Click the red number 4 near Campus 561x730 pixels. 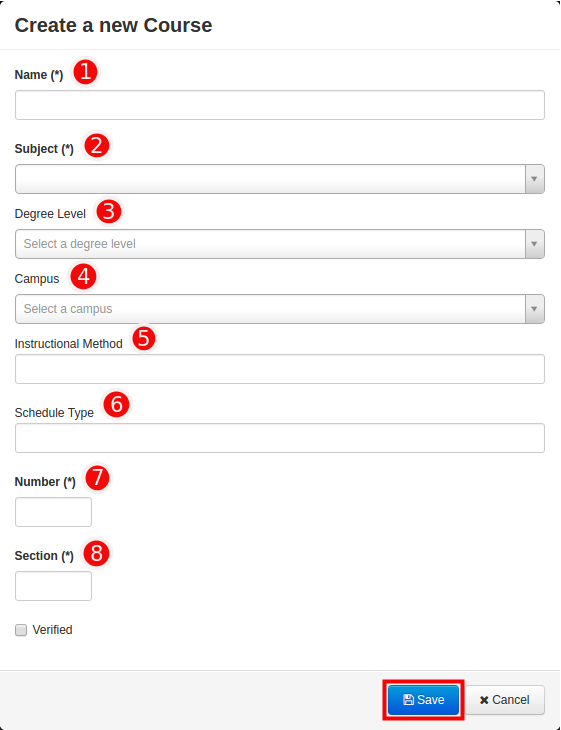[83, 277]
